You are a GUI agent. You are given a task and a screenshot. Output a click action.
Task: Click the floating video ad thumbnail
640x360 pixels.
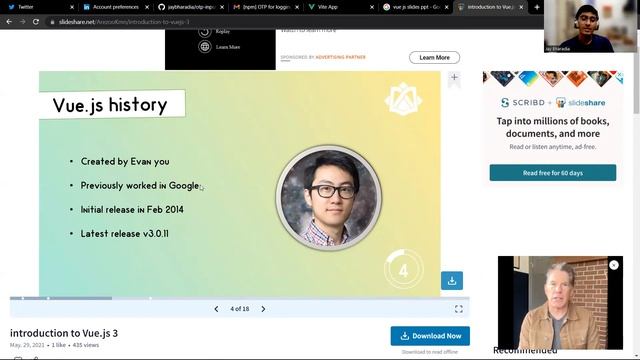(x=560, y=303)
